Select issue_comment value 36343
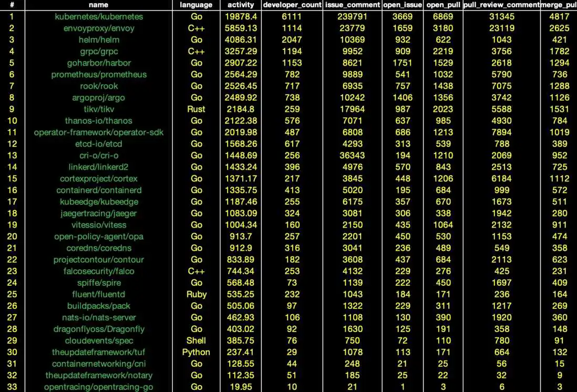 tap(353, 156)
